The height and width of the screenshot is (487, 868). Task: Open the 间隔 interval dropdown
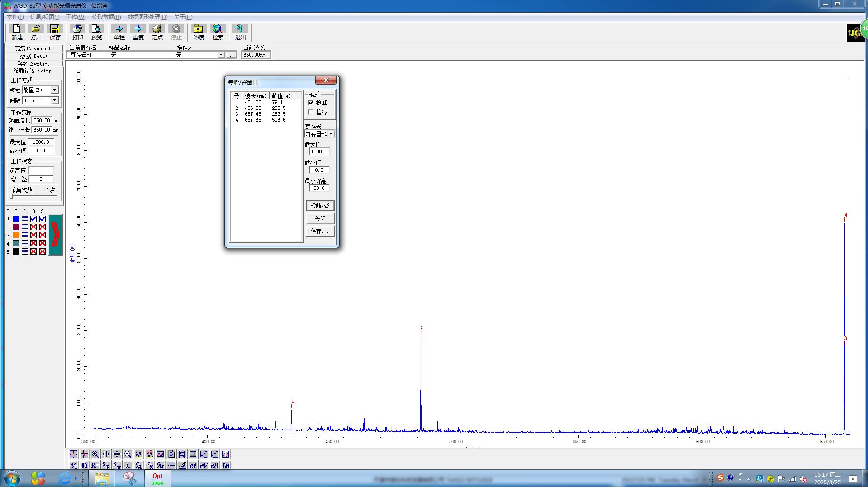[x=54, y=100]
